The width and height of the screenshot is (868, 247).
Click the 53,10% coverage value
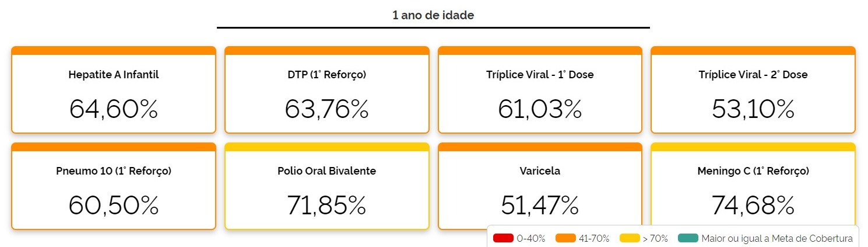tap(753, 109)
